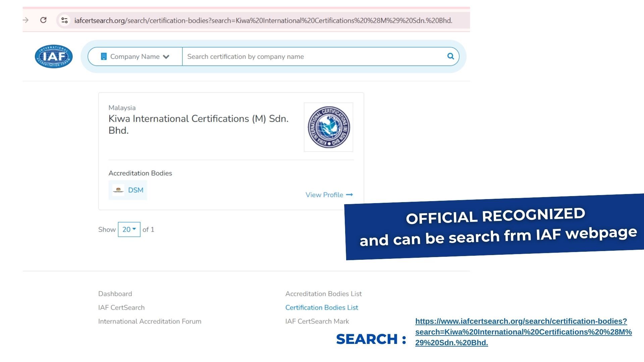Click the building icon beside Company Name
The image size is (644, 362).
click(x=104, y=57)
